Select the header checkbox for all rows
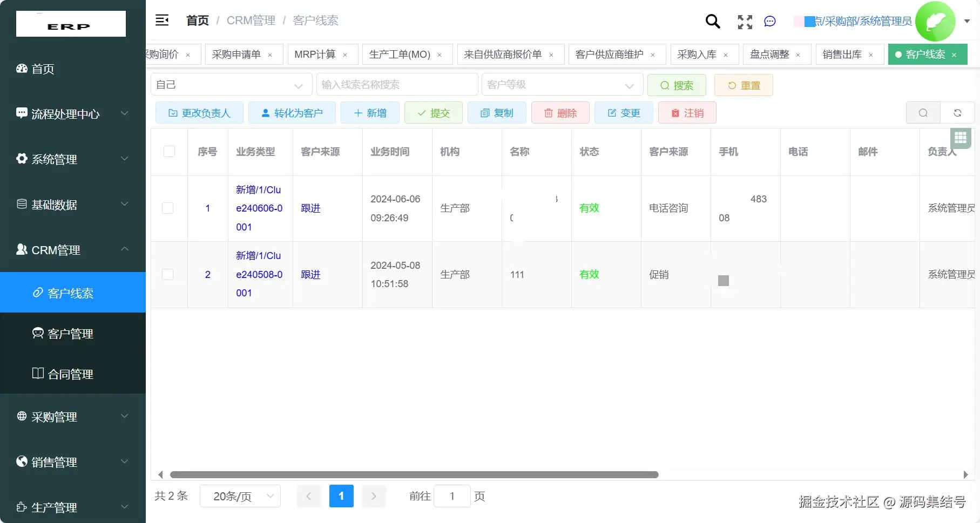The height and width of the screenshot is (523, 980). point(169,152)
